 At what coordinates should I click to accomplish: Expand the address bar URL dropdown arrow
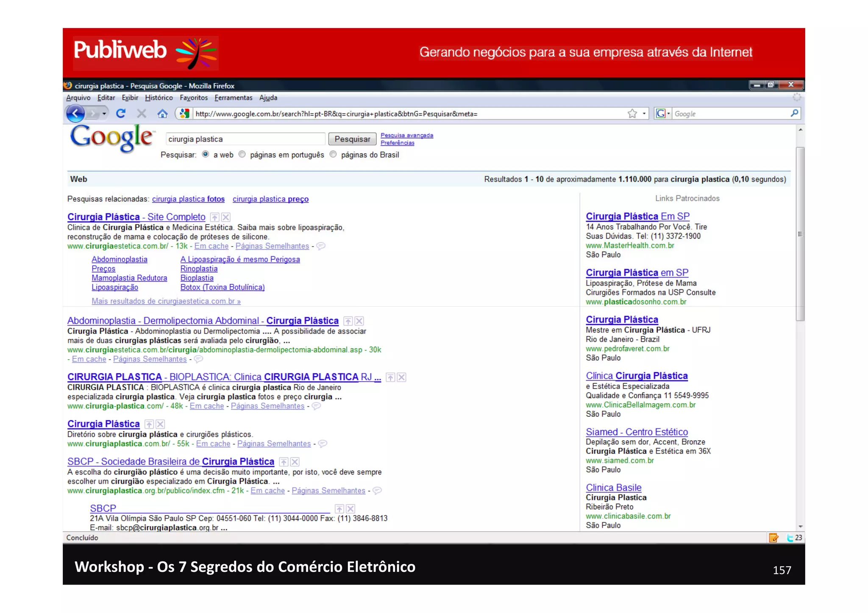tap(644, 114)
